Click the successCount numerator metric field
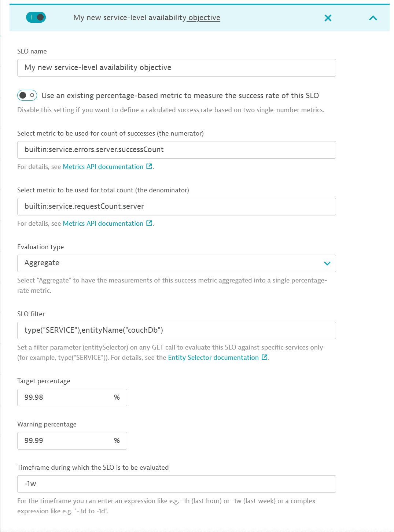The image size is (394, 532). (176, 149)
